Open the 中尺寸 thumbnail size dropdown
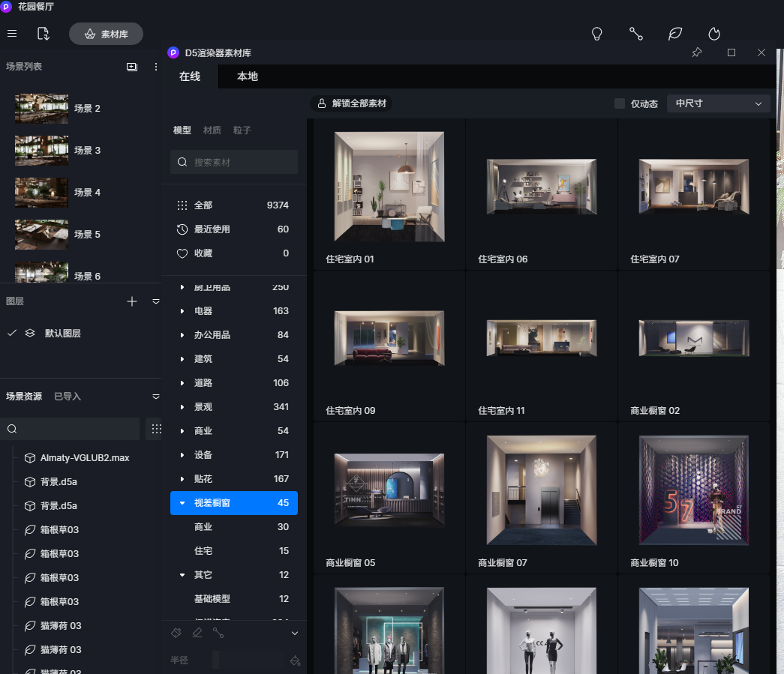This screenshot has height=674, width=784. [x=718, y=103]
